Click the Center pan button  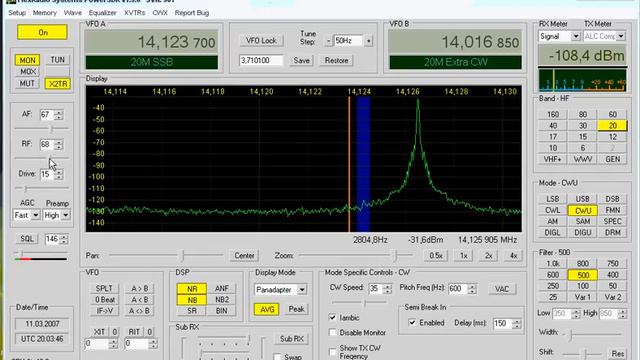pyautogui.click(x=244, y=256)
